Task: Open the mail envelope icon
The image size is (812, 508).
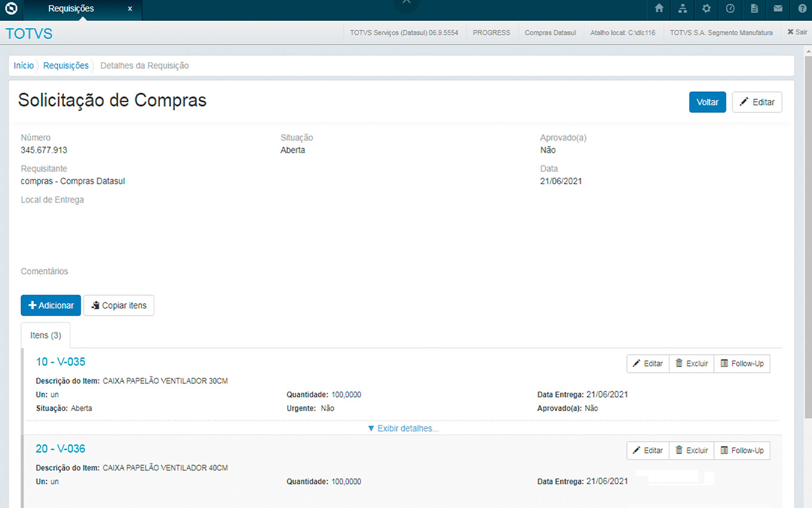Action: pyautogui.click(x=777, y=9)
